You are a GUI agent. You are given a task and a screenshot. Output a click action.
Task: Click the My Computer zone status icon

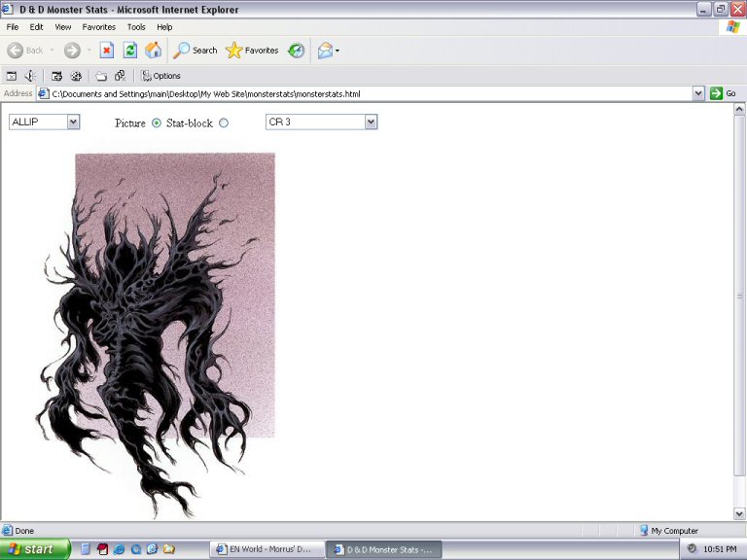644,530
